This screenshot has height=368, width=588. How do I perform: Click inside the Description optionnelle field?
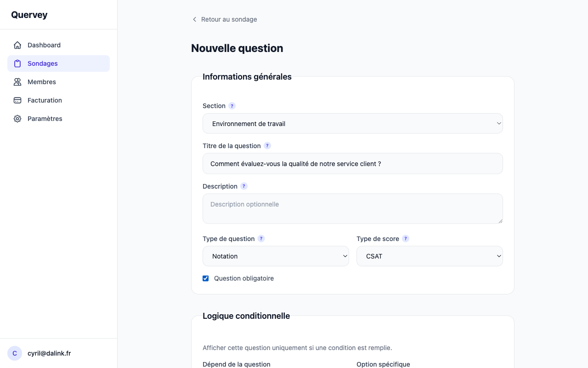(352, 208)
